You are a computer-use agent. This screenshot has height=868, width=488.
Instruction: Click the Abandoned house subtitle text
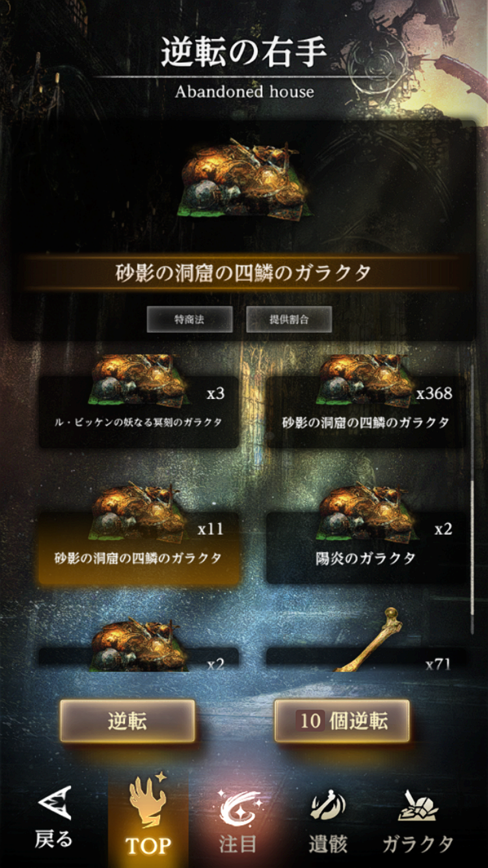(x=244, y=92)
